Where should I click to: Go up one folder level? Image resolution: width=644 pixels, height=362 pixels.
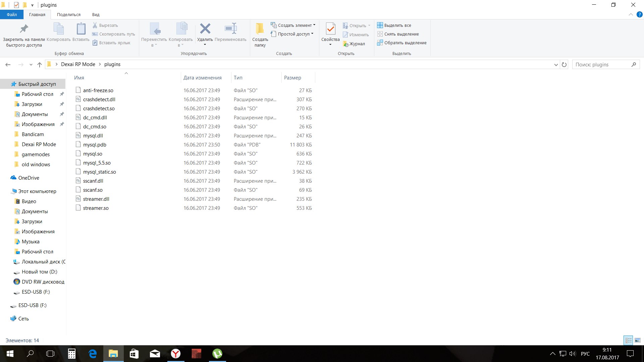pyautogui.click(x=40, y=64)
